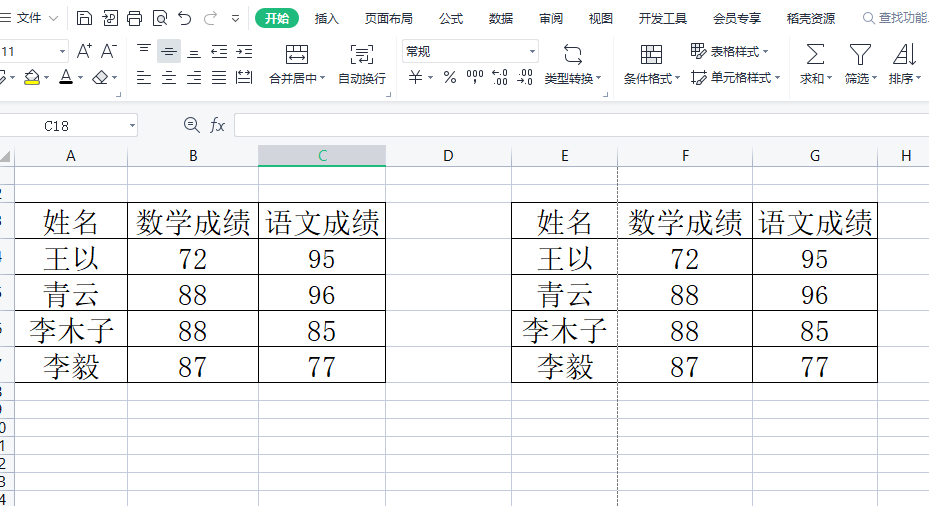Click the Save icon in quick access toolbar
The height and width of the screenshot is (506, 929).
[84, 18]
